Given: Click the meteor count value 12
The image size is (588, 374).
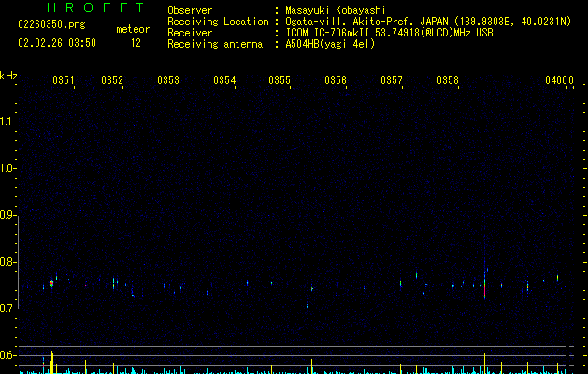Looking at the screenshot, I should click(136, 43).
